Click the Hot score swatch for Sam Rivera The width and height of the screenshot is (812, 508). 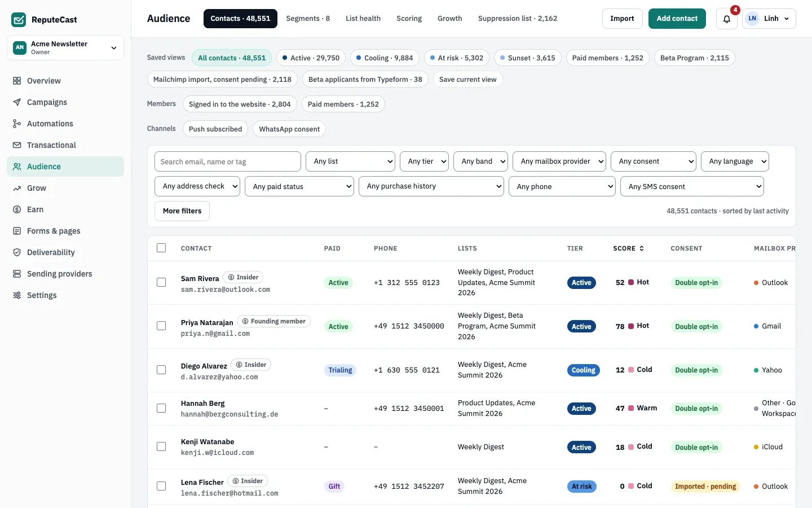point(631,282)
